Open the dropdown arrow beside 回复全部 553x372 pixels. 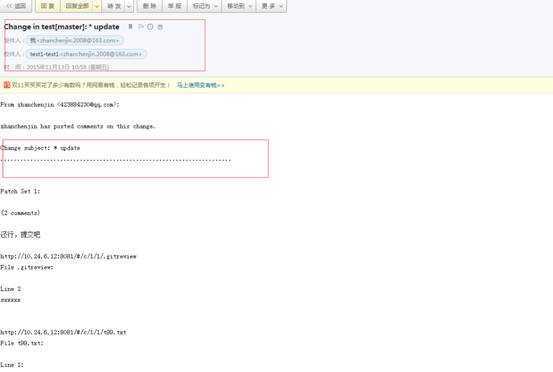97,6
